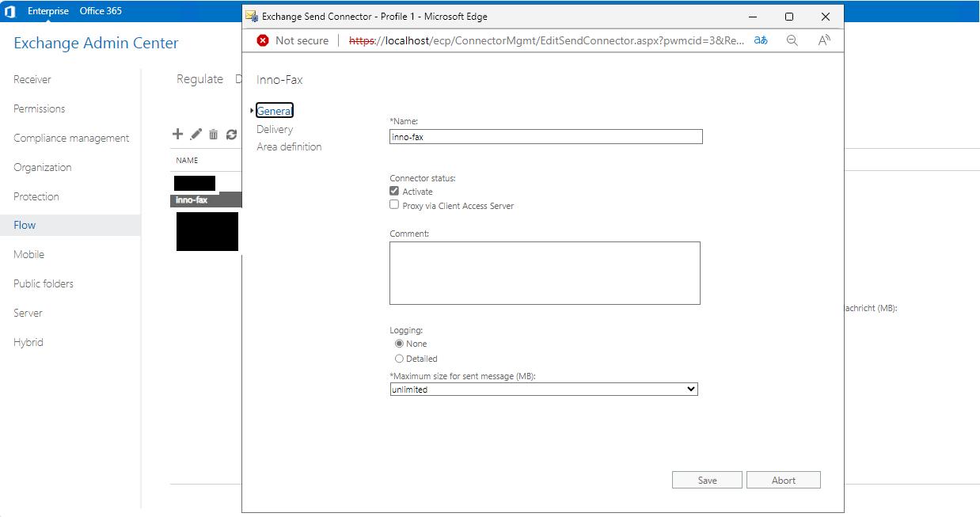Image resolution: width=980 pixels, height=517 pixels.
Task: Click into the Name input field
Action: pyautogui.click(x=546, y=137)
